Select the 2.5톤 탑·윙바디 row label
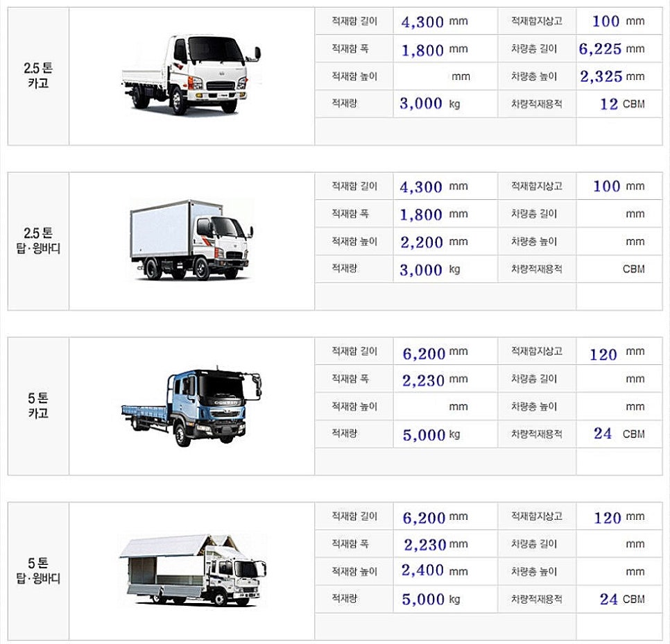 tap(38, 241)
